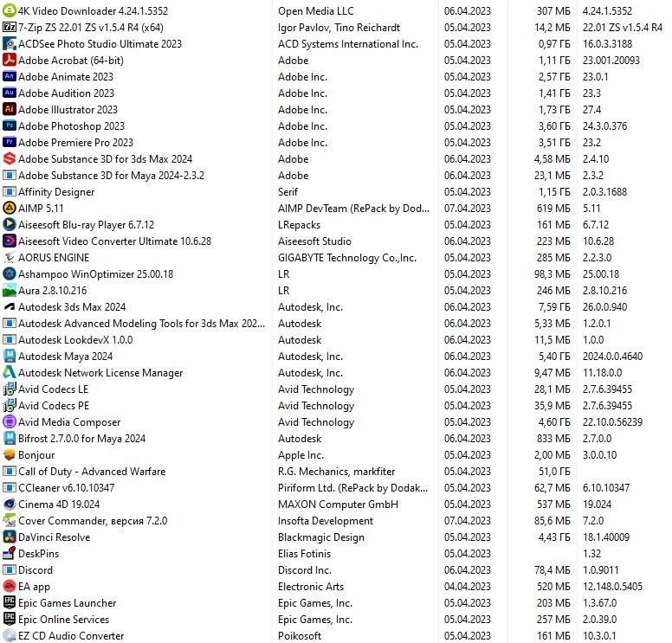Select version 22.10.0.56239

612,422
